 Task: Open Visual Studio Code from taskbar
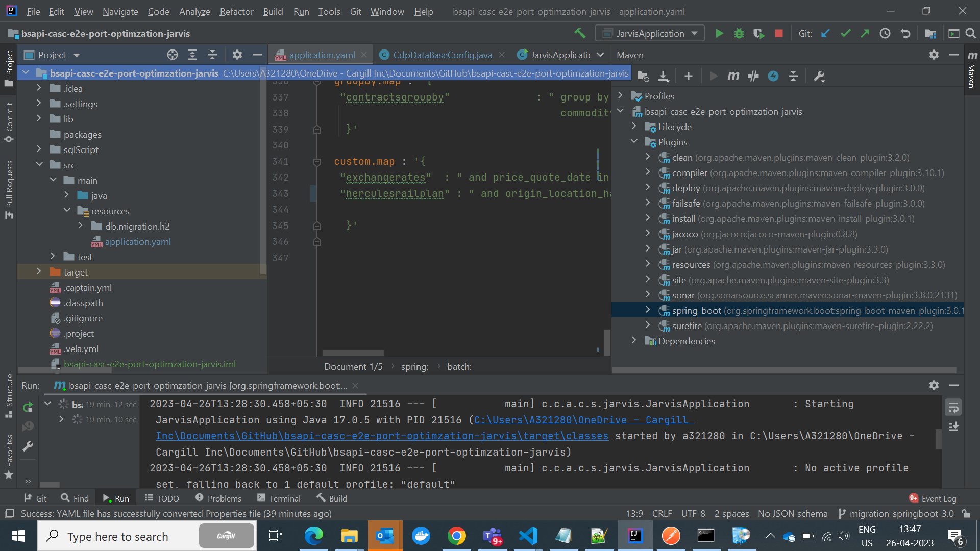[528, 536]
